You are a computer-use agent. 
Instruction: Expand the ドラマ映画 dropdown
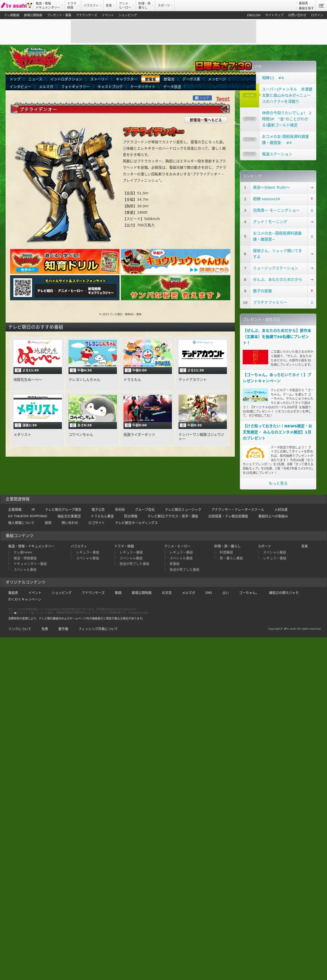[73, 5]
